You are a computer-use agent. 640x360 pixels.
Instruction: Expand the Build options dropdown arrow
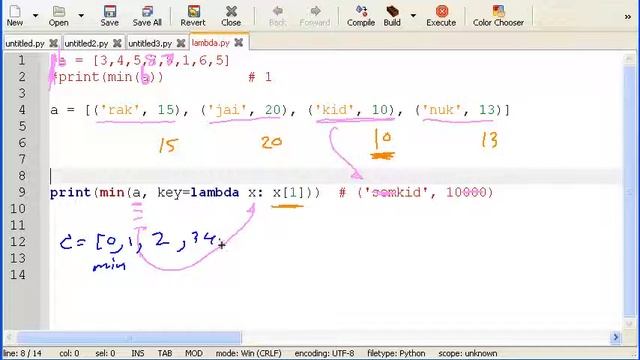[413, 16]
